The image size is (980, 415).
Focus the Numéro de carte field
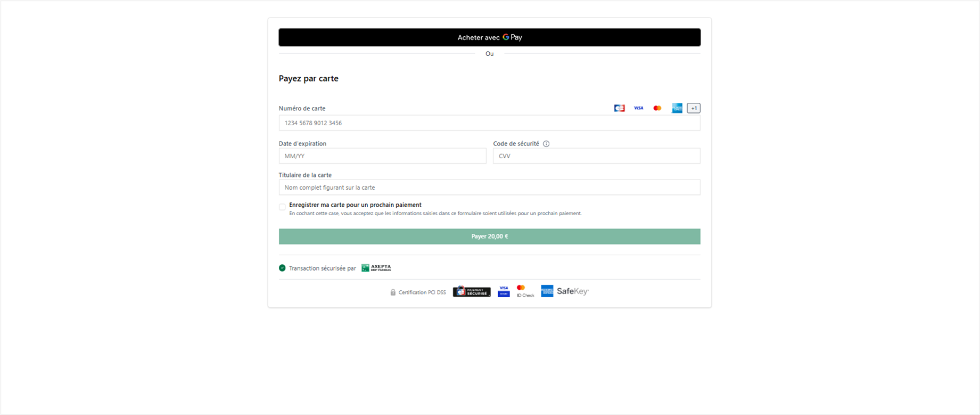click(489, 123)
